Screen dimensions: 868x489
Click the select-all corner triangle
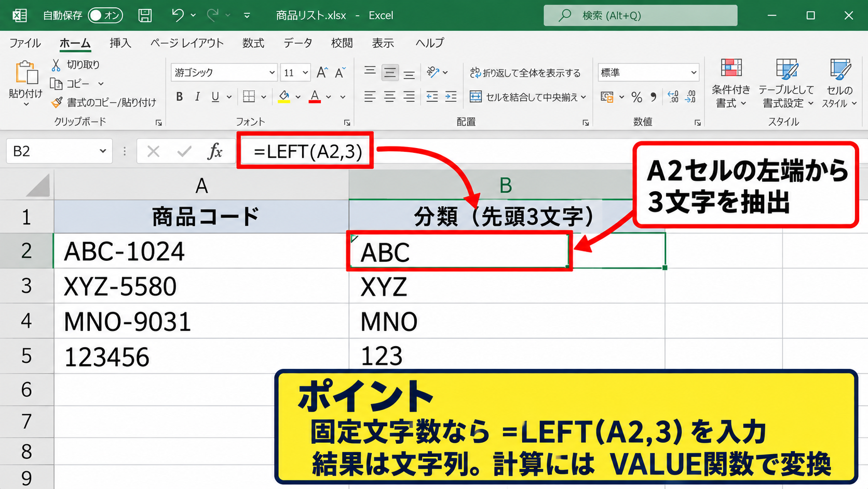[38, 186]
